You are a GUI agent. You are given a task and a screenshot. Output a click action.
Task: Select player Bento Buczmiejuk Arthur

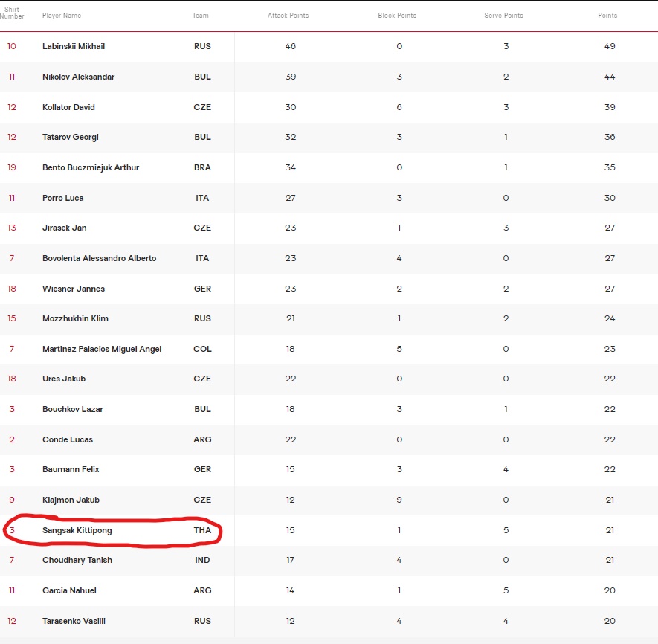click(x=91, y=167)
